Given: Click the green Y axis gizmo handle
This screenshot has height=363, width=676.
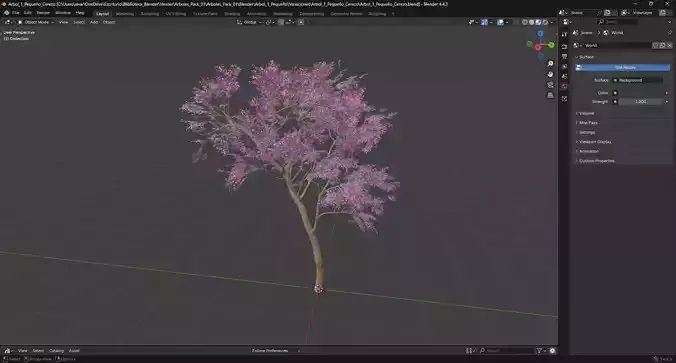Looking at the screenshot, I should click(x=551, y=45).
